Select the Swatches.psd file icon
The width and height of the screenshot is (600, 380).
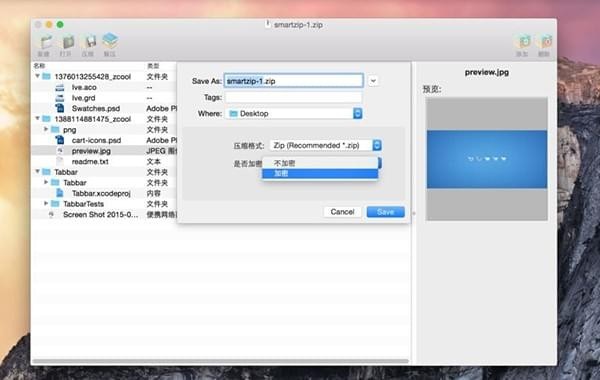60,108
